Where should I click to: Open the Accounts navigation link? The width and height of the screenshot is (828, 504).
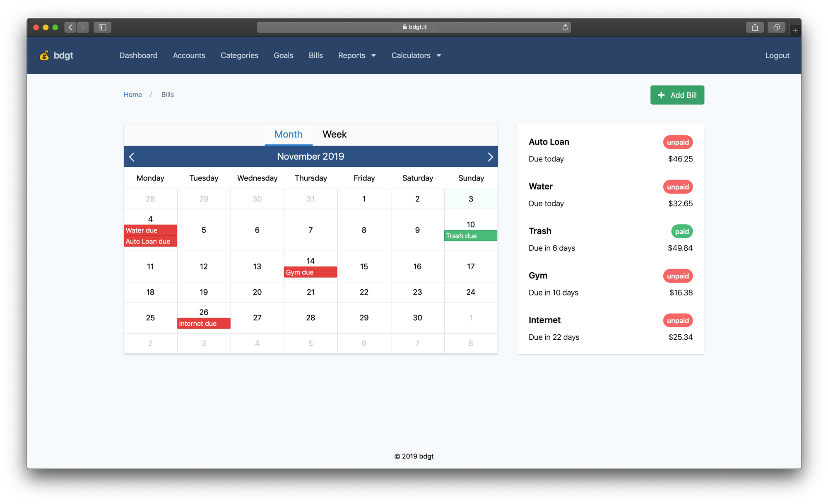click(189, 55)
